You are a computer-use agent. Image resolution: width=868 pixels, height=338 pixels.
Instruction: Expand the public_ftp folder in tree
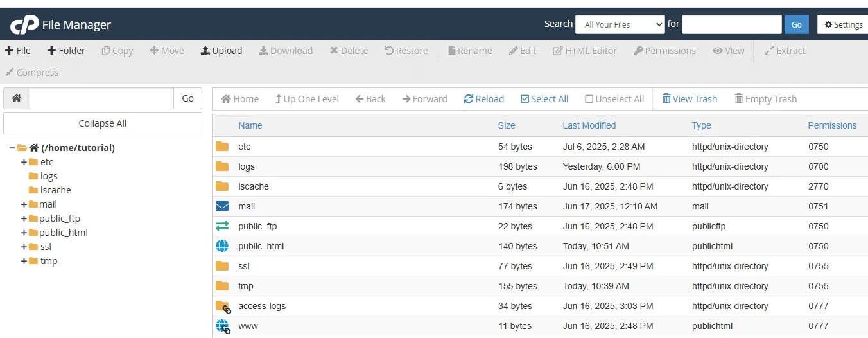click(x=24, y=218)
